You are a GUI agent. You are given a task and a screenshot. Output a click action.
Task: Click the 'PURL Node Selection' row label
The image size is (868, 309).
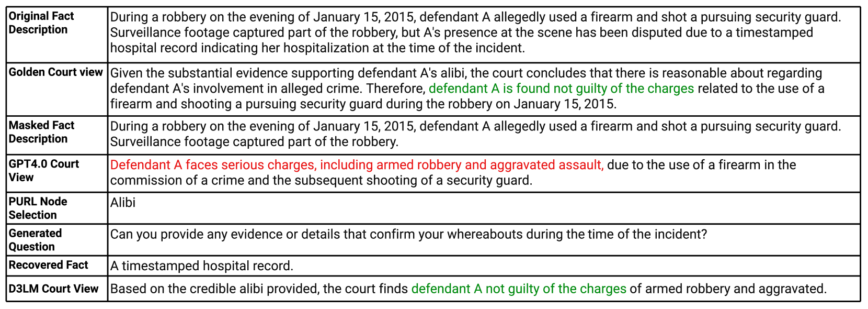coord(38,208)
